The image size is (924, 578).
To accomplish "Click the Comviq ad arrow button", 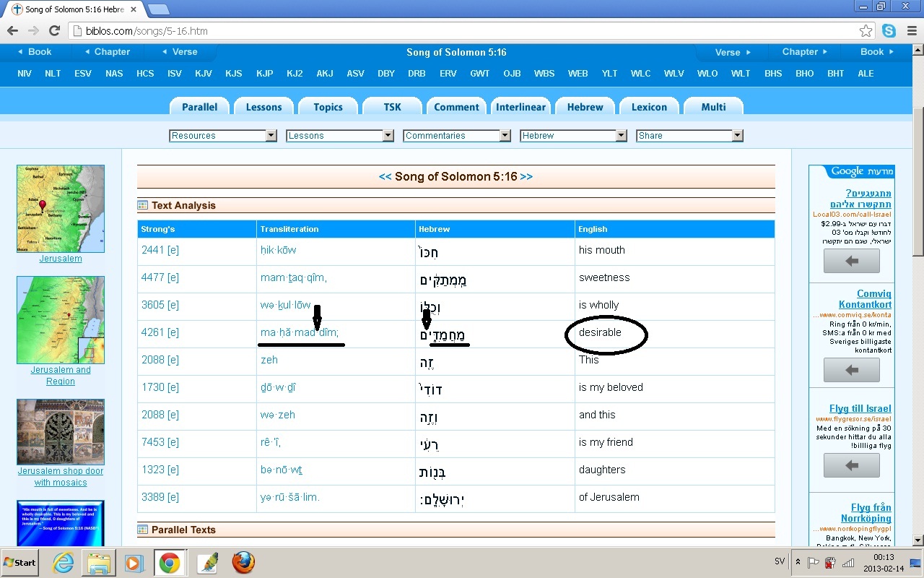I will pos(851,370).
